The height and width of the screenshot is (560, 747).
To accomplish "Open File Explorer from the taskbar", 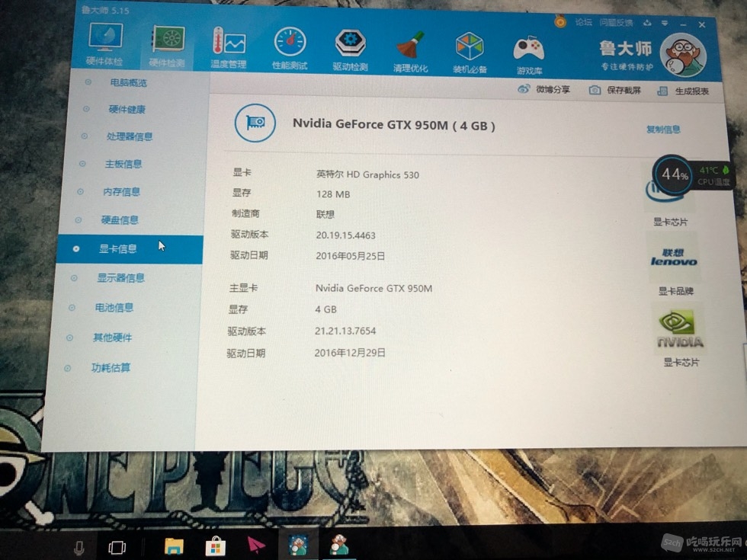I will (x=174, y=546).
